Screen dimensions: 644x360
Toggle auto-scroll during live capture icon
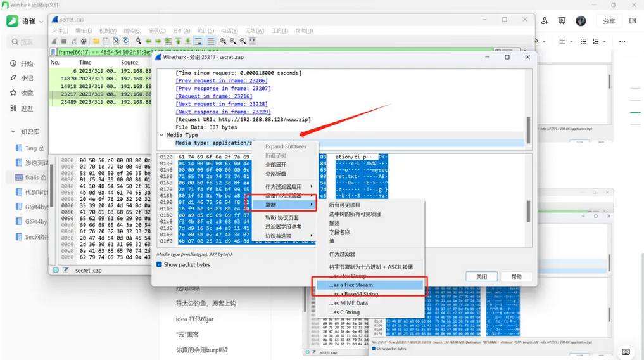click(198, 41)
